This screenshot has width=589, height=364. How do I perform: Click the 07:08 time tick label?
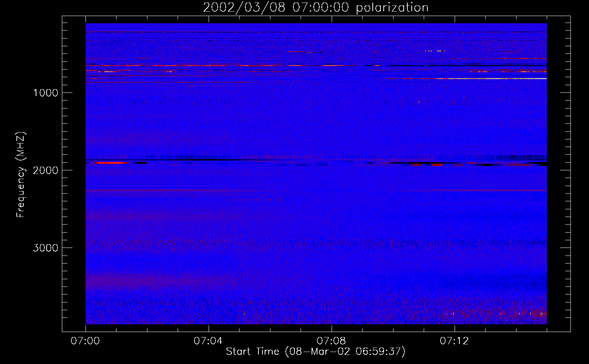tap(331, 341)
